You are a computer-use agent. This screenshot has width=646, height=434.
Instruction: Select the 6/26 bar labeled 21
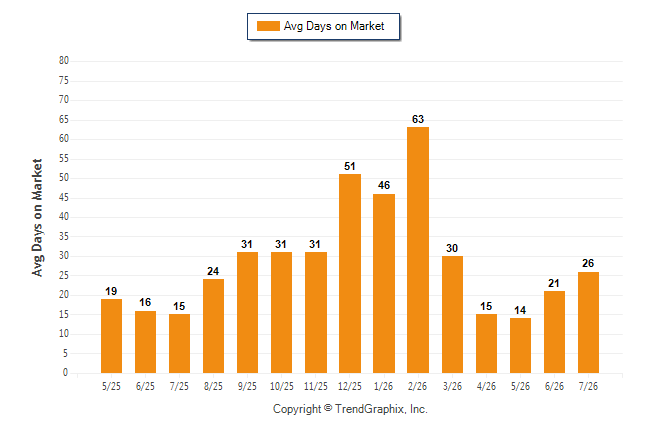click(x=554, y=332)
